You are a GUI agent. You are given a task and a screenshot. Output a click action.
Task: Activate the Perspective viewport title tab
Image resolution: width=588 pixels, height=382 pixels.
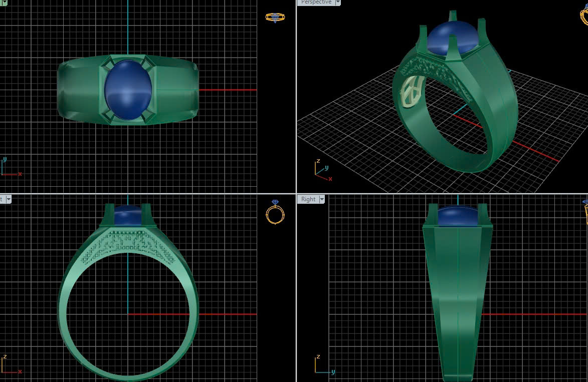click(316, 3)
